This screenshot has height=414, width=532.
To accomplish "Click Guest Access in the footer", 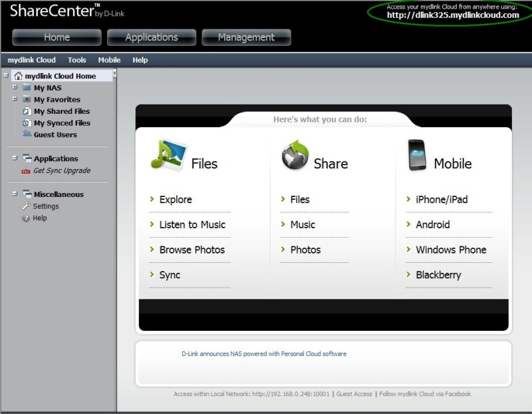I will [x=354, y=394].
